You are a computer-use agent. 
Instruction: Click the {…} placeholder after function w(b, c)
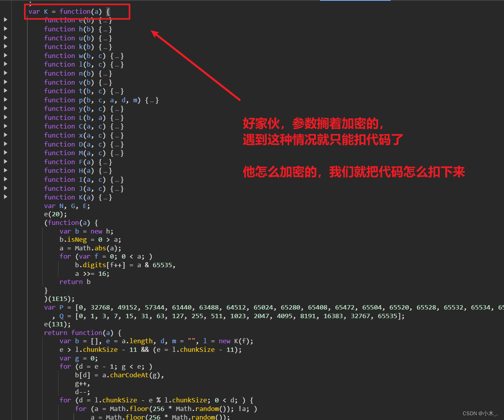click(117, 56)
